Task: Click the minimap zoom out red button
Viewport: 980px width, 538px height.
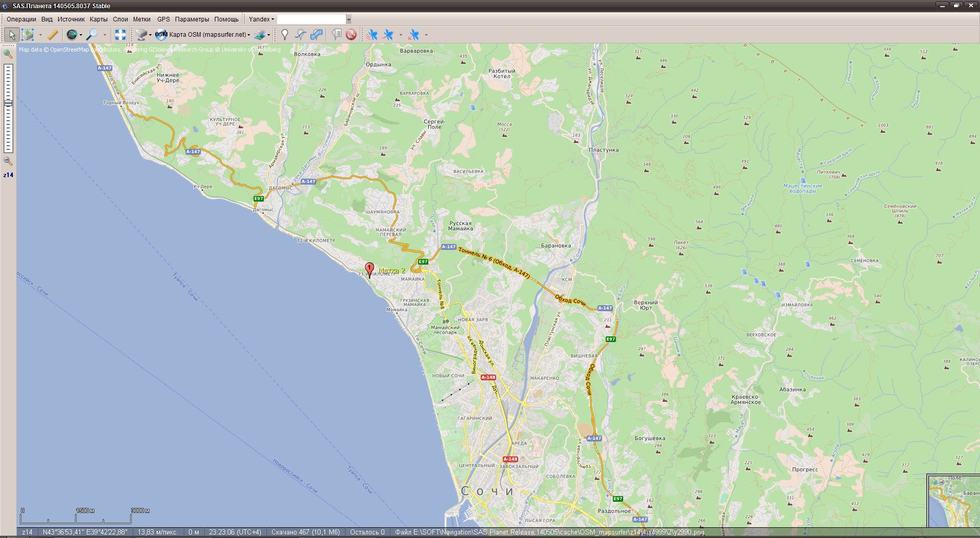Action: (942, 482)
